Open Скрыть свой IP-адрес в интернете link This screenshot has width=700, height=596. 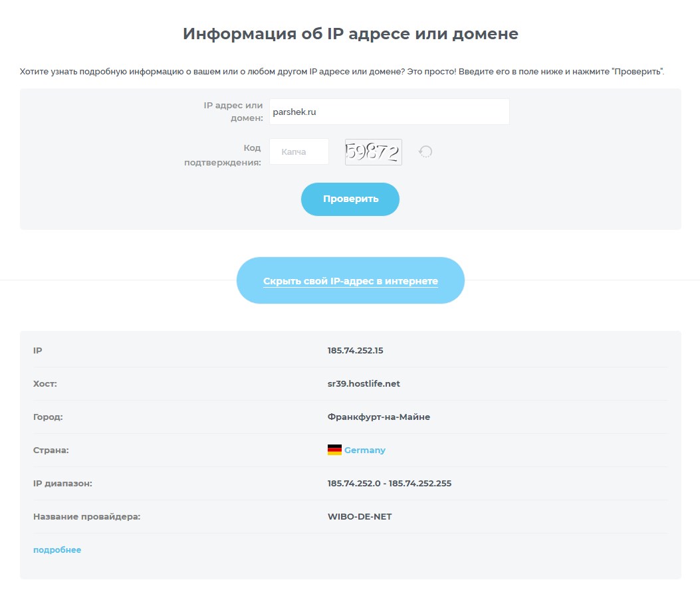point(350,281)
